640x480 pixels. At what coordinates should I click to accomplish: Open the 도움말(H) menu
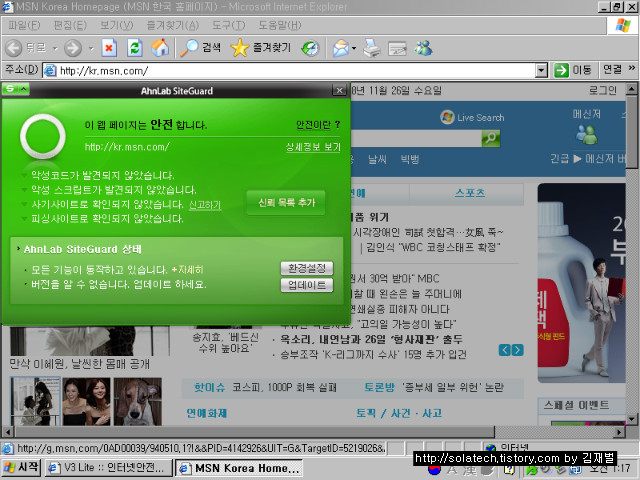280,25
